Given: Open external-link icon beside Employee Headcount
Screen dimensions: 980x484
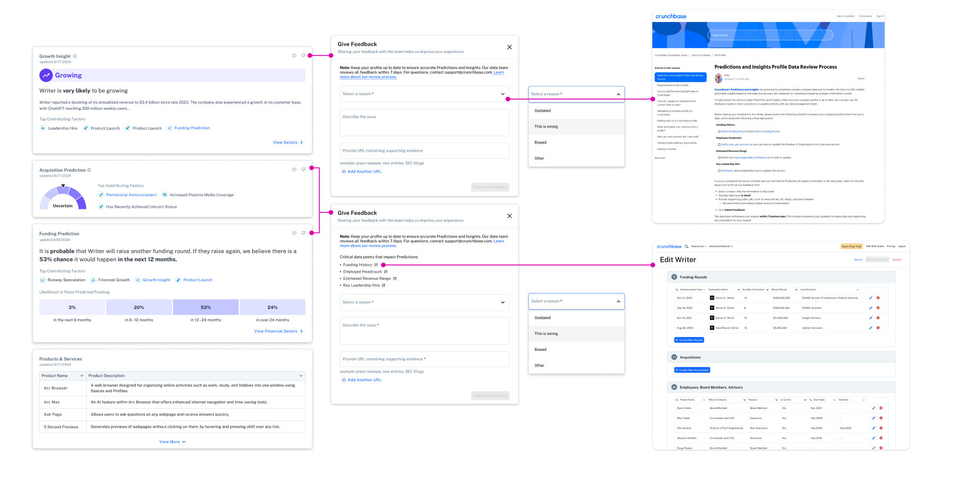Looking at the screenshot, I should coord(386,272).
